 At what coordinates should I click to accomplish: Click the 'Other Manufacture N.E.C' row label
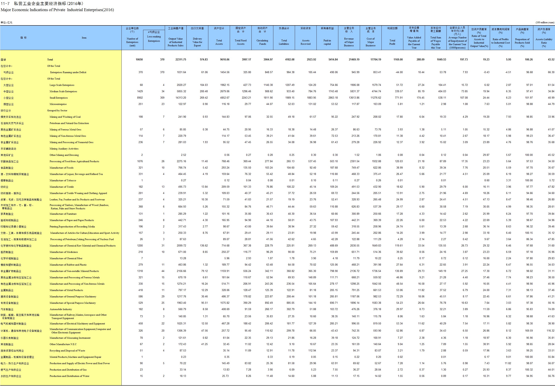pos(63,344)
